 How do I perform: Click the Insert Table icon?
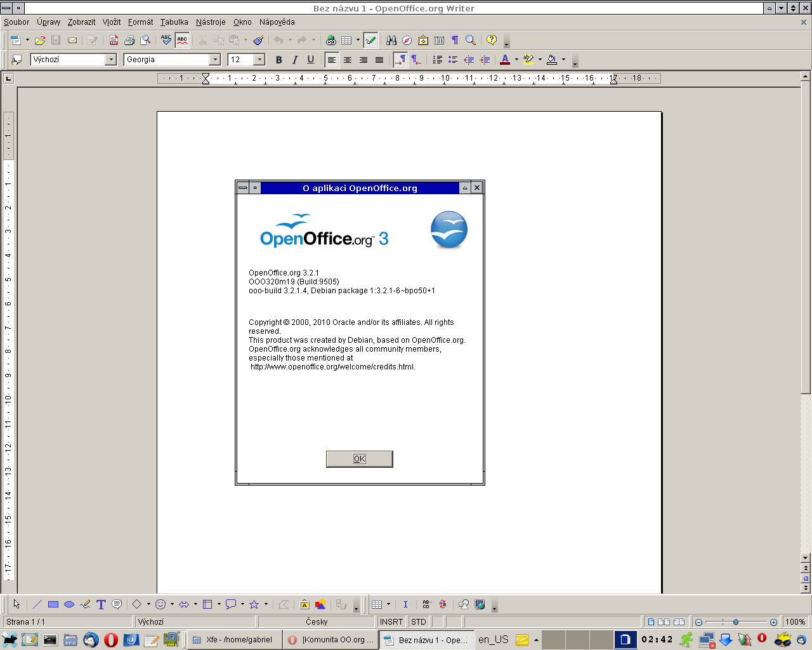pos(346,40)
